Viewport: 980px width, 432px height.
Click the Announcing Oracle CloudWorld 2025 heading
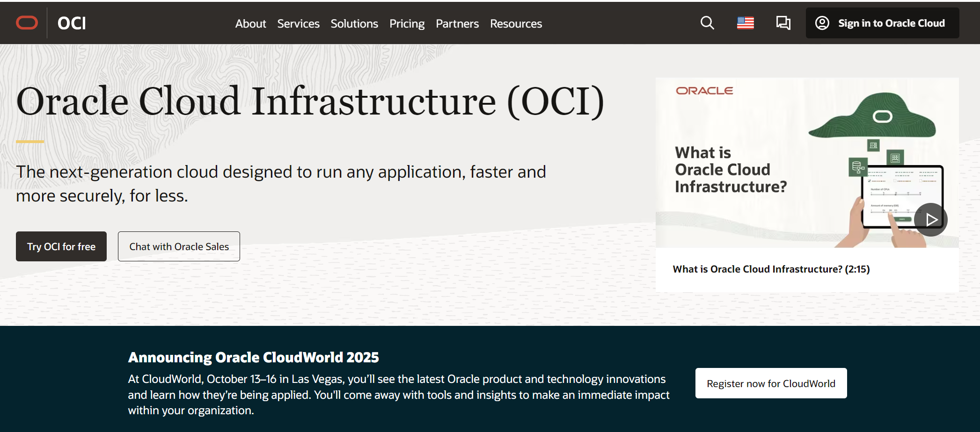(253, 357)
